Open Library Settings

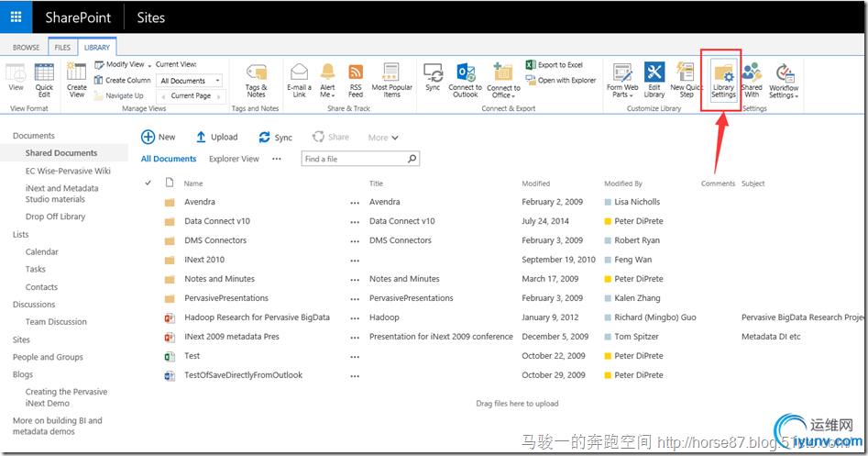[723, 81]
